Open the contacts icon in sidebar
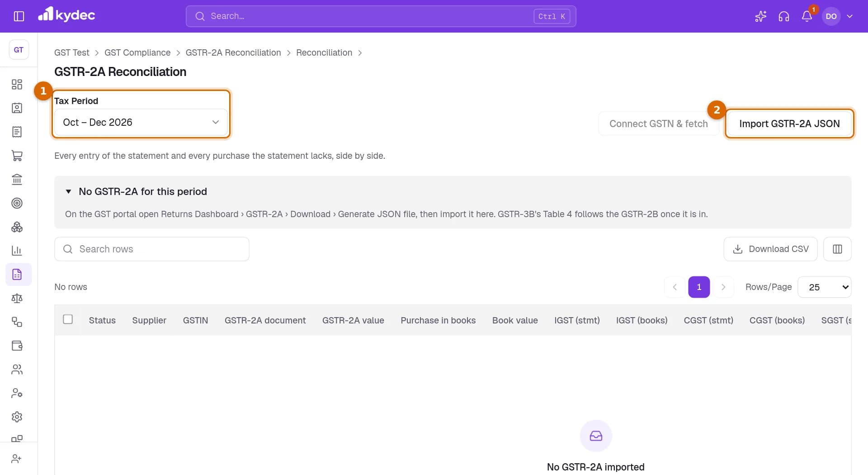The image size is (868, 475). point(17,108)
